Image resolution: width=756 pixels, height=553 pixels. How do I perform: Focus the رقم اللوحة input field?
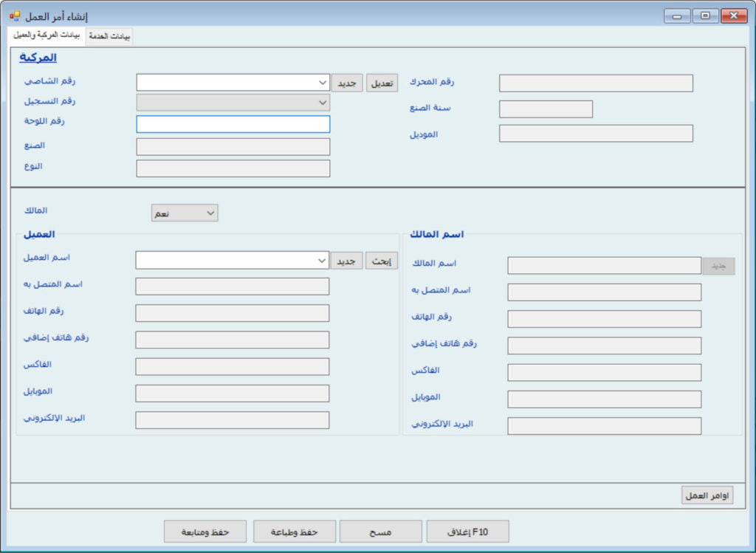pos(233,124)
